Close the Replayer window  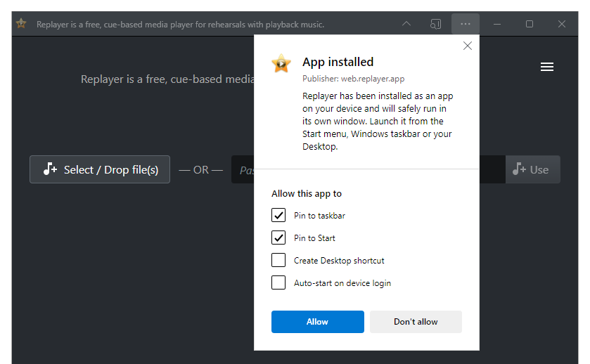click(562, 24)
